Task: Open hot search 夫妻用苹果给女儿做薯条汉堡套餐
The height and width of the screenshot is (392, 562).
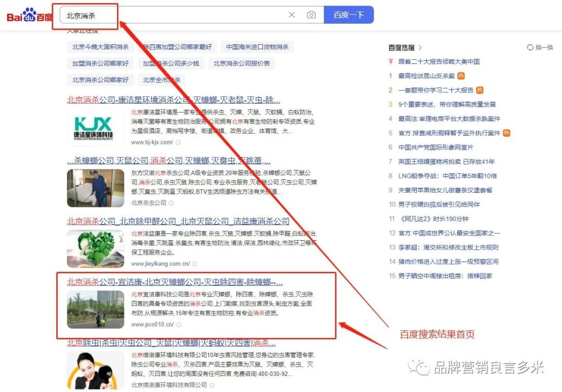Action: pos(445,190)
